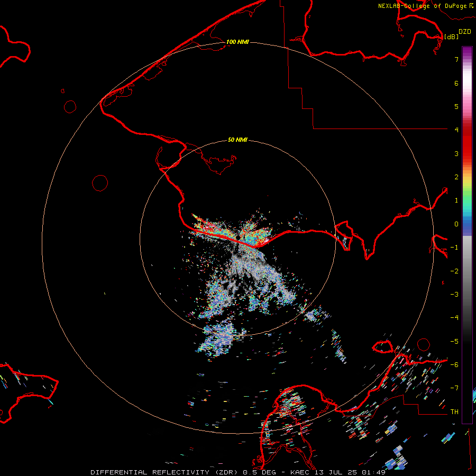Click the [dB] units label
The width and height of the screenshot is (476, 476).
(452, 36)
